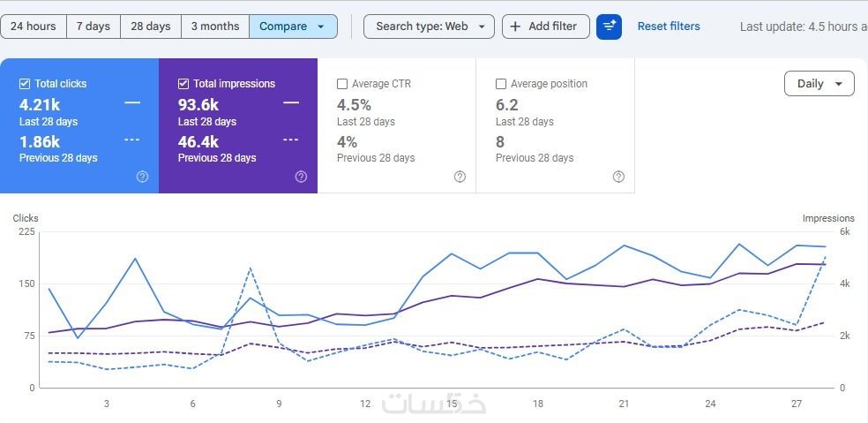Switch to the 7 days range
This screenshot has height=423, width=868.
(93, 26)
